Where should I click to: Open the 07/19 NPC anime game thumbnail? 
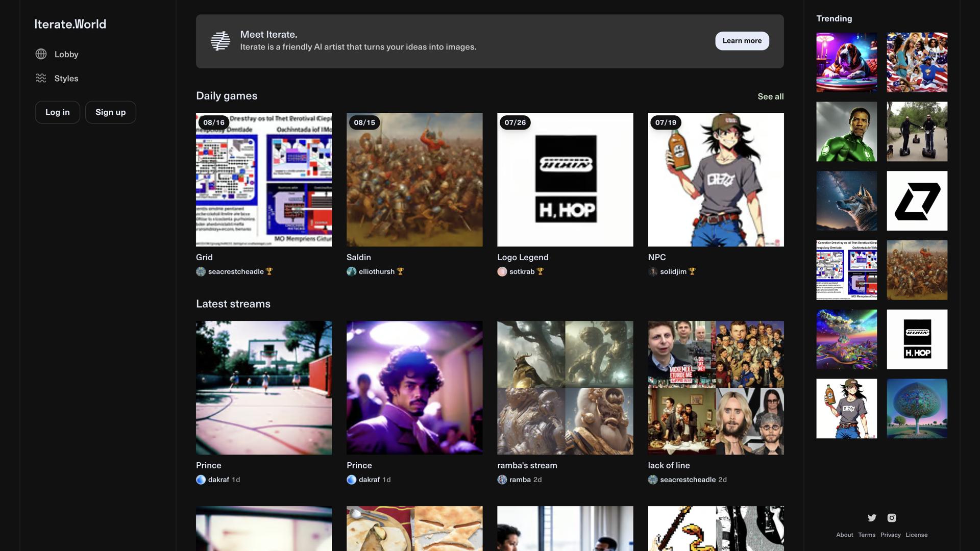pos(716,180)
